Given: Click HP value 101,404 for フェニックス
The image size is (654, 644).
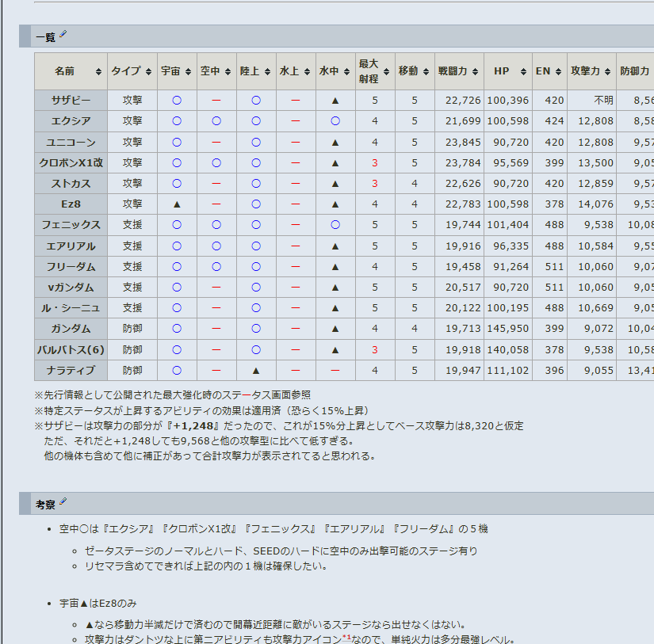Looking at the screenshot, I should pos(508,225).
